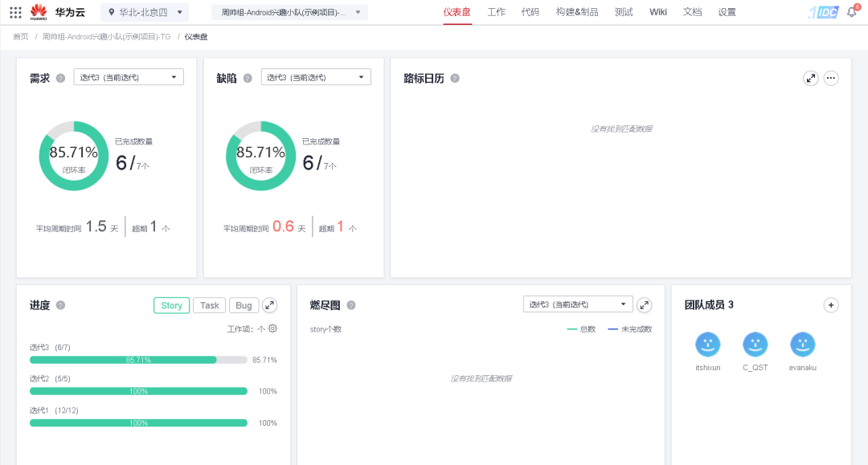Click 迭代2 progress bar at 100%

138,391
